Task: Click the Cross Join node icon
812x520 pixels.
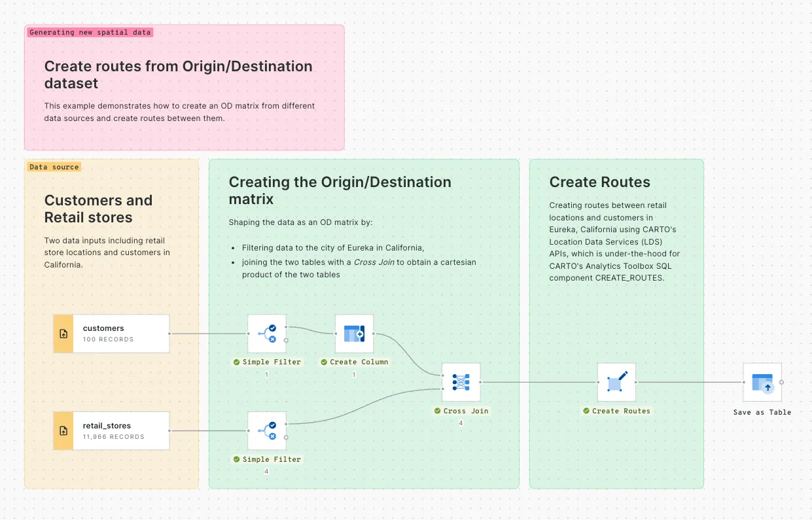Action: (461, 381)
